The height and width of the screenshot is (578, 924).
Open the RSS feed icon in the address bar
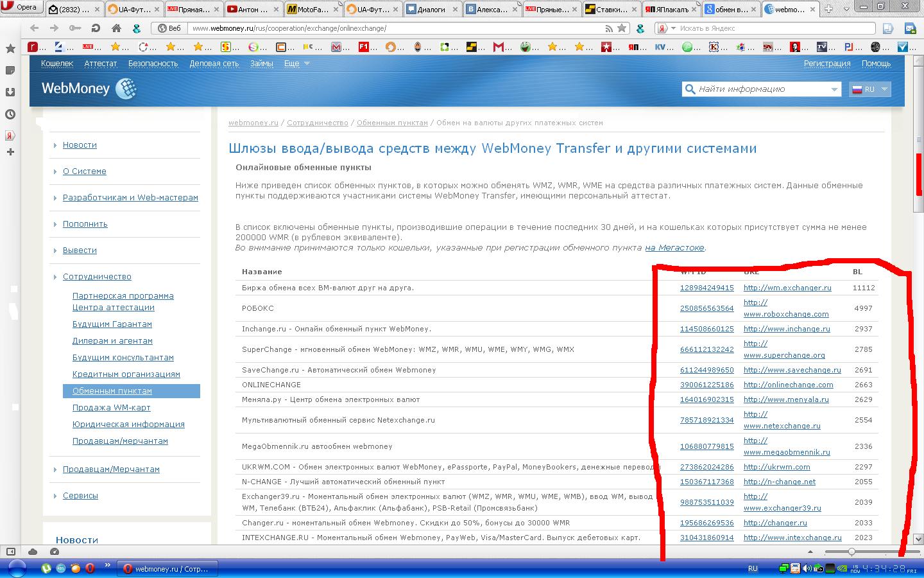(x=609, y=28)
